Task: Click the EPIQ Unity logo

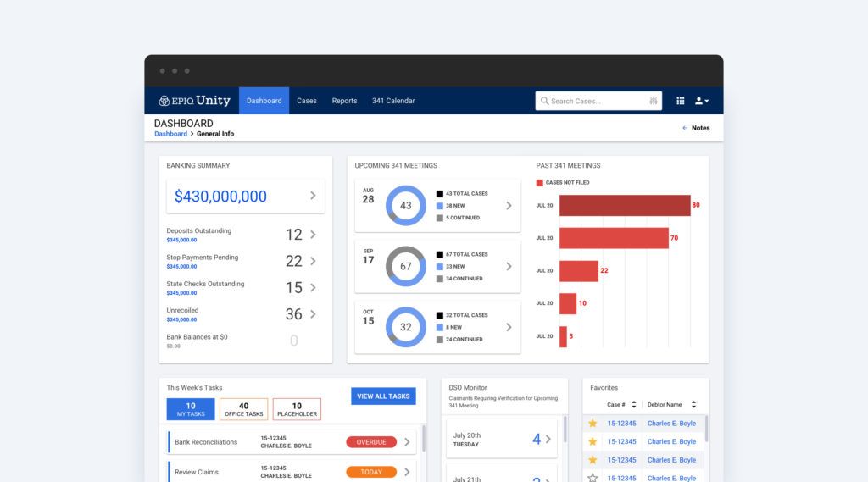Action: coord(194,101)
